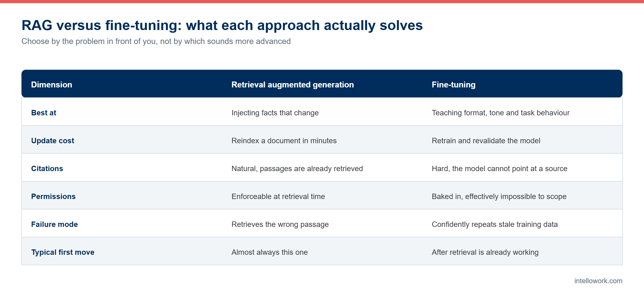Click the red accent bar at the top

[322, 2]
